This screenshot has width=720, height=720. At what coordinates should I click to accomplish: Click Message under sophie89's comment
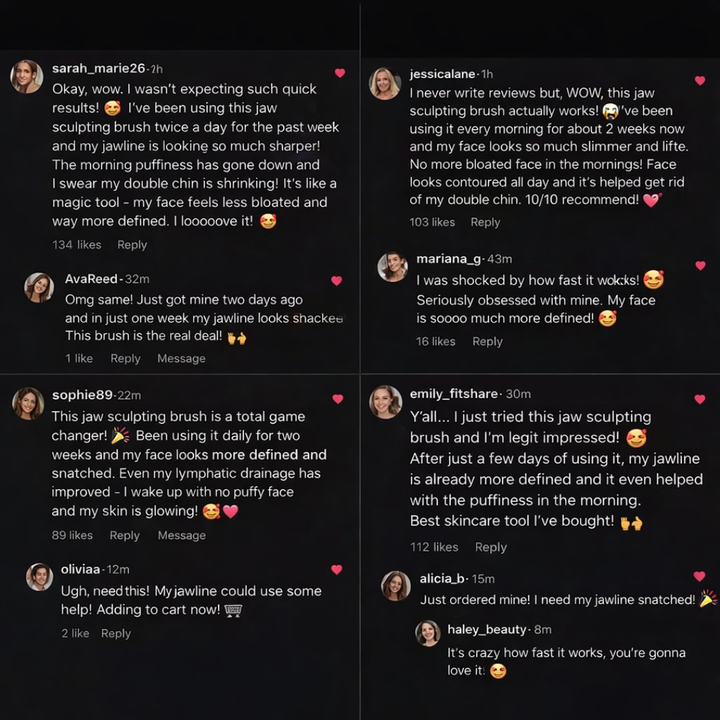point(181,536)
